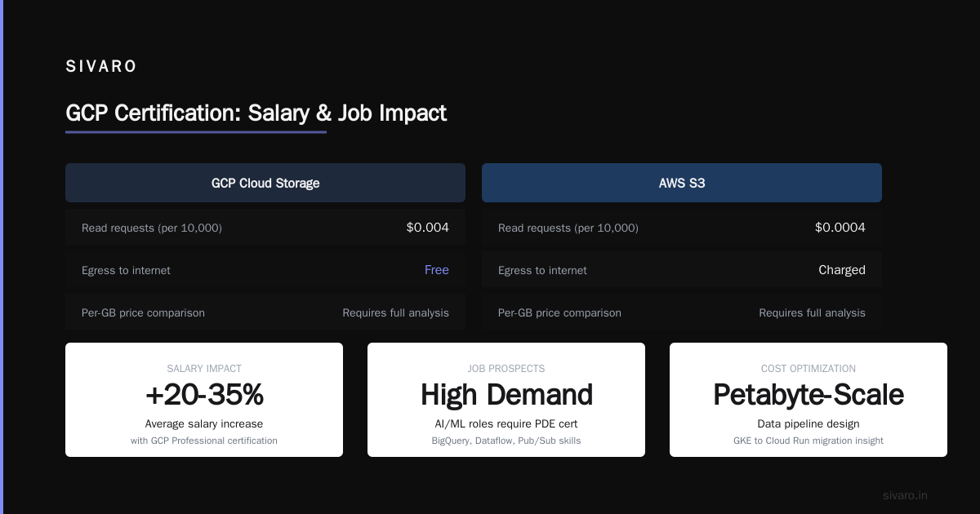
Task: Click 'AI/ML roles require PDE cert' text
Action: 506,423
